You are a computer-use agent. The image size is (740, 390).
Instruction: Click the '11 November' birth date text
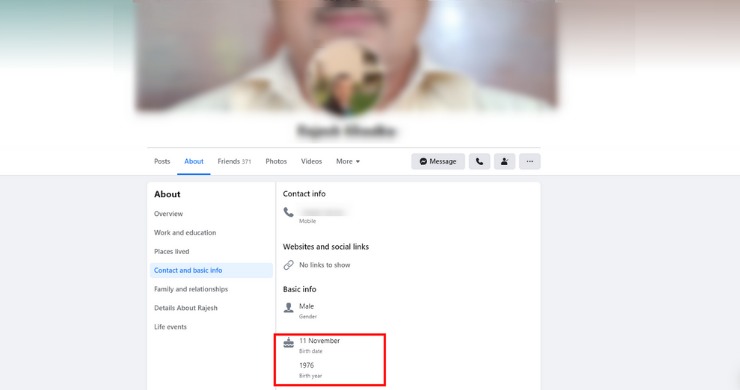[320, 340]
